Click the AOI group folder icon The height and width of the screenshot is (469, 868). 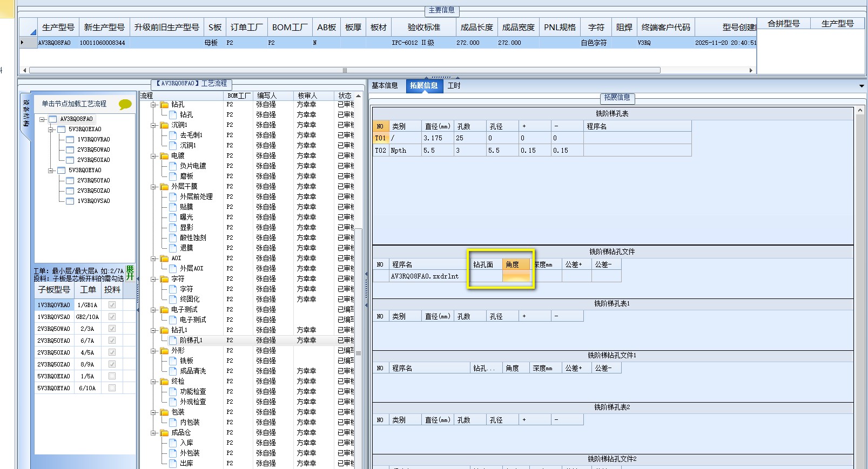[x=164, y=259]
